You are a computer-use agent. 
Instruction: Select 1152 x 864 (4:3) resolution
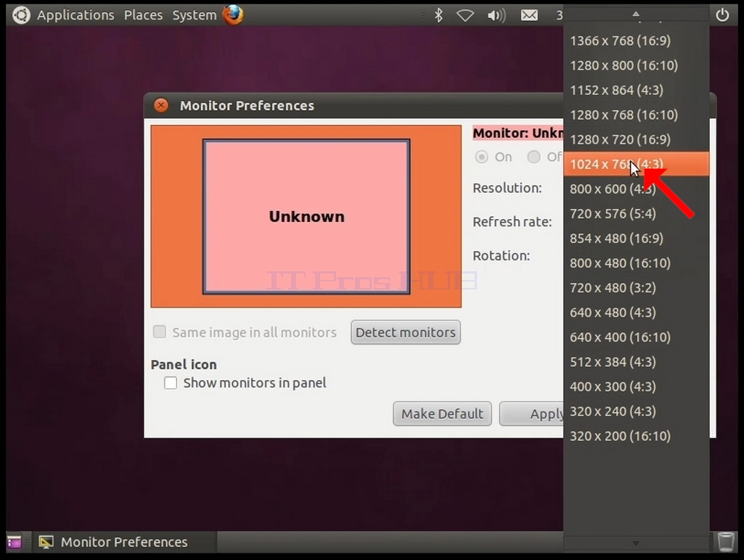click(637, 90)
